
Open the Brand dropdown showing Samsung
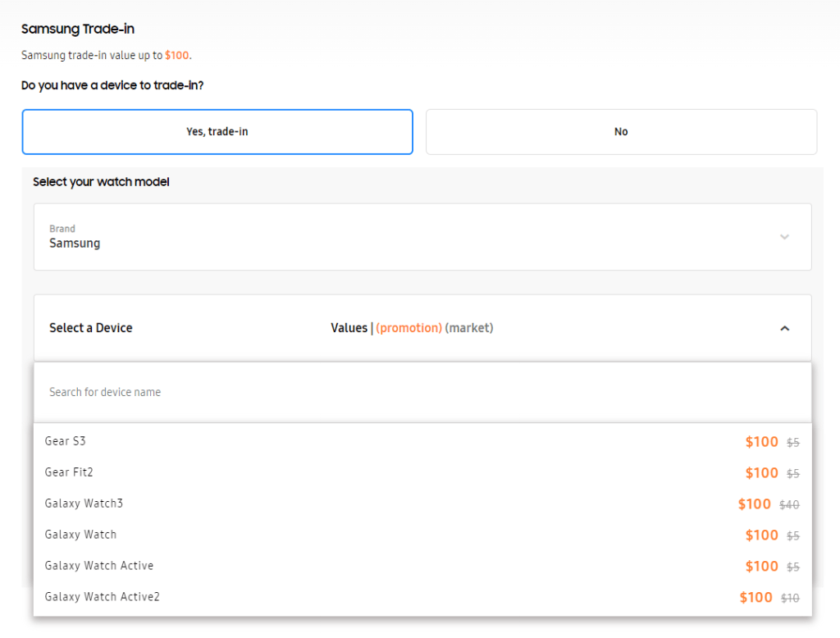[x=422, y=237]
